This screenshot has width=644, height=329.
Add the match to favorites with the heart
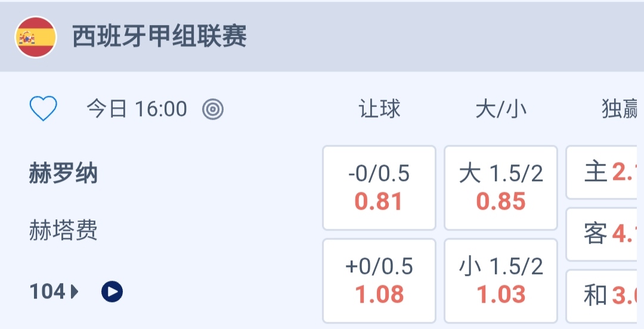(x=44, y=109)
